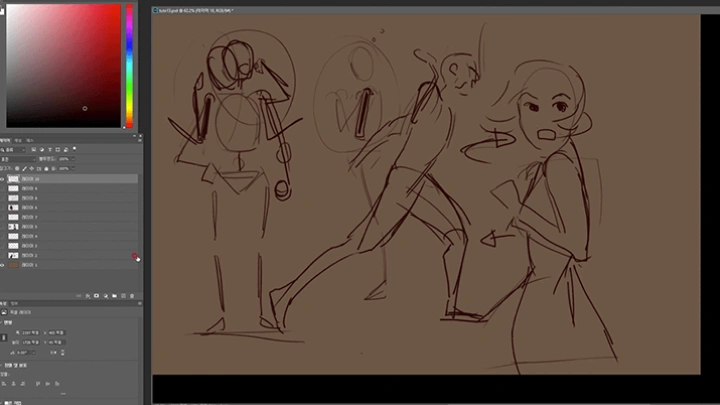Add a layer style (fx) icon
Screen dimensions: 720x405
[88, 296]
